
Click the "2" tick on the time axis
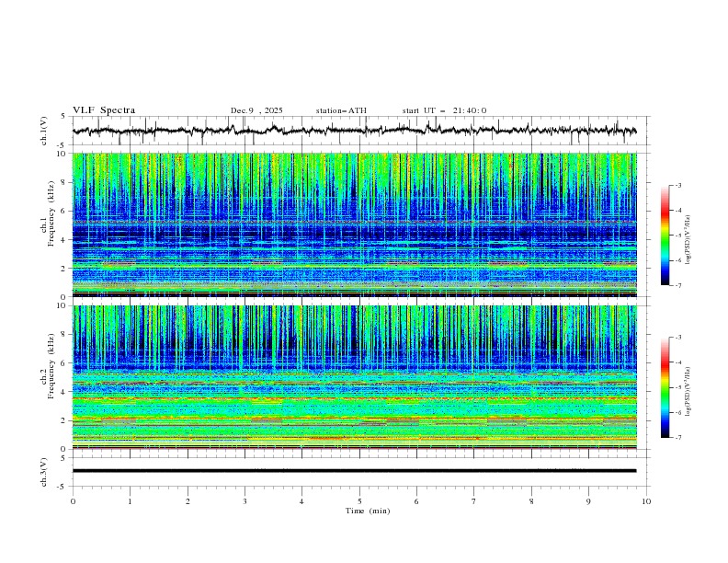pyautogui.click(x=188, y=501)
